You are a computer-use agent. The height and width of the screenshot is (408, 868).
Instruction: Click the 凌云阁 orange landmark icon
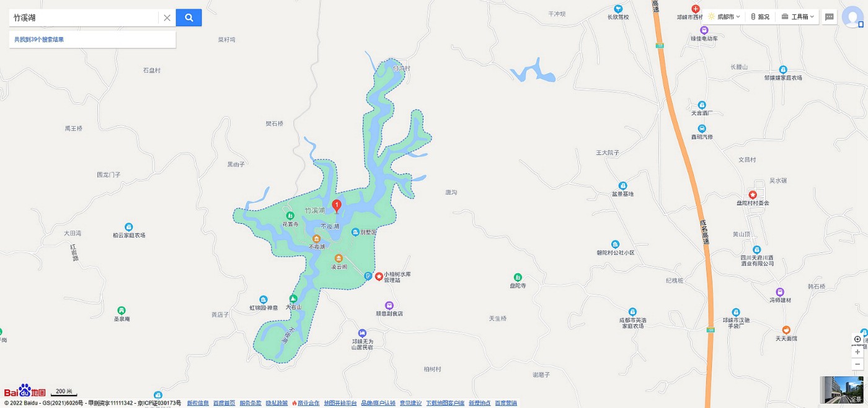pyautogui.click(x=339, y=258)
